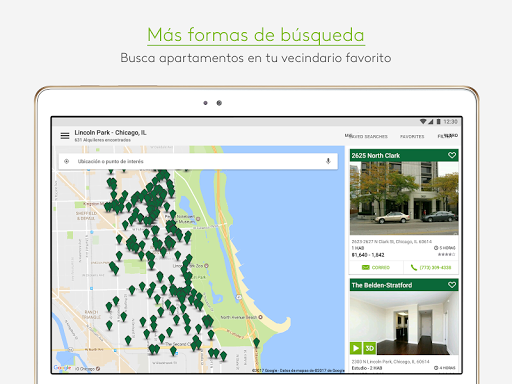Favorite the 2625 North Clark listing heart
The width and height of the screenshot is (512, 384).
(x=452, y=155)
